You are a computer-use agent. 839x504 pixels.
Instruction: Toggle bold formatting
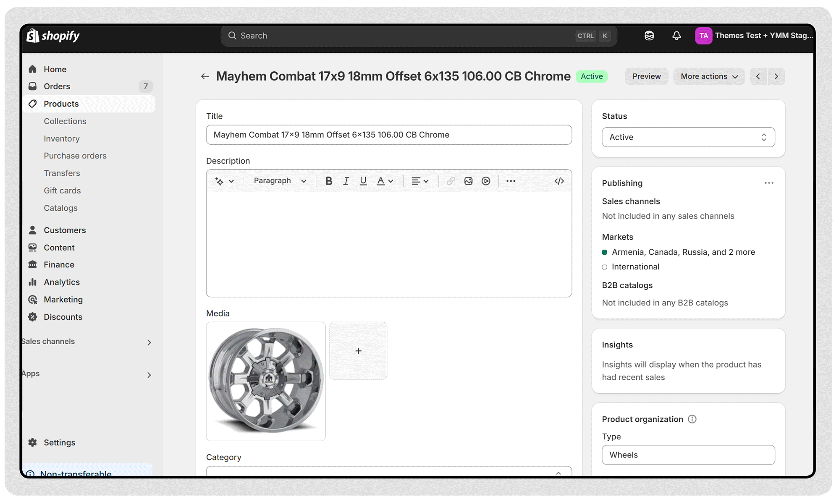coord(329,181)
